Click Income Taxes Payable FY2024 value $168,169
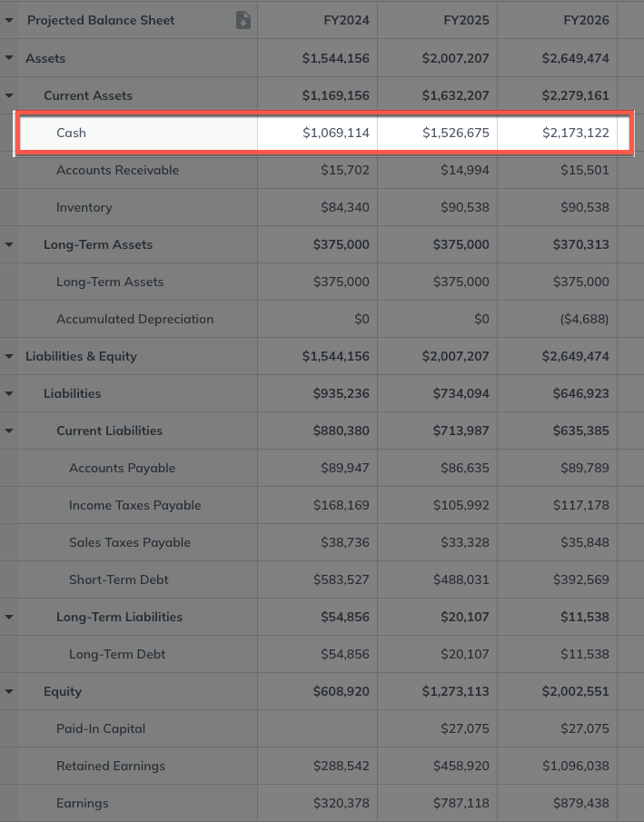The width and height of the screenshot is (644, 822). pyautogui.click(x=342, y=505)
